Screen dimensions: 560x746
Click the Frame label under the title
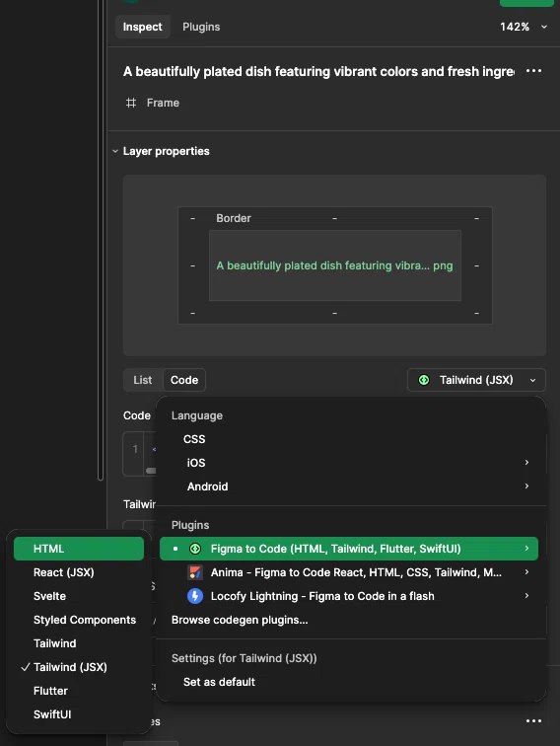pos(163,103)
